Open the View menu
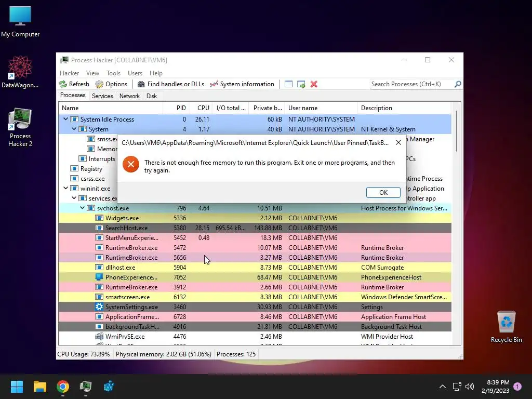This screenshot has height=399, width=532. point(92,73)
